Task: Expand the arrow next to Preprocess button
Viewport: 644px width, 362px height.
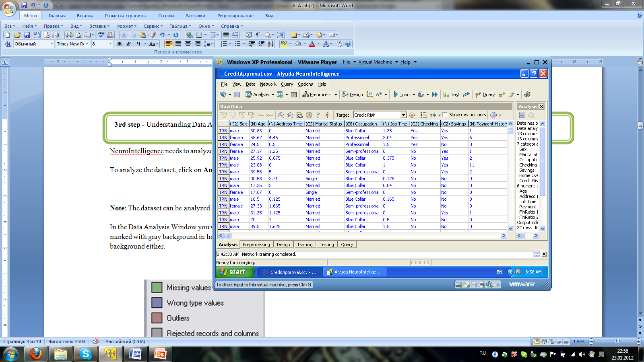Action: coord(336,95)
